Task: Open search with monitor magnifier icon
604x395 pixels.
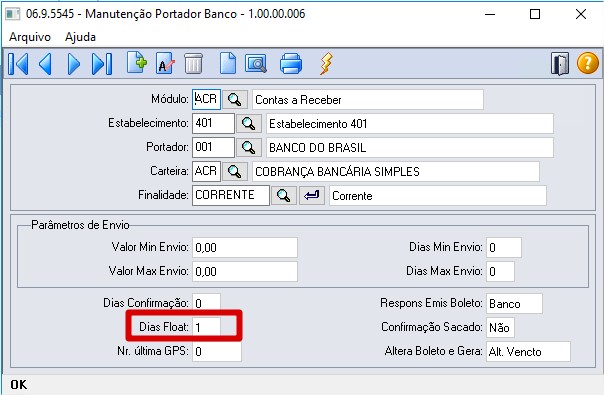Action: pos(256,64)
